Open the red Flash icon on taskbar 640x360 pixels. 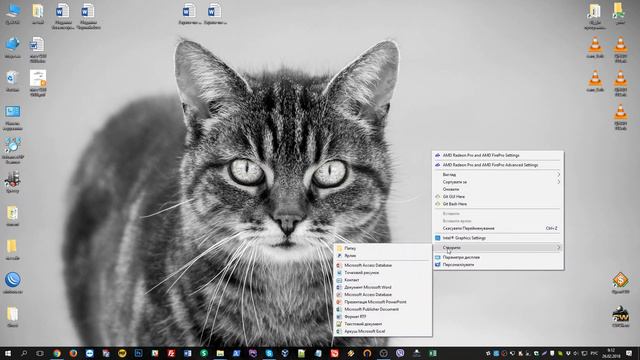[x=171, y=353]
